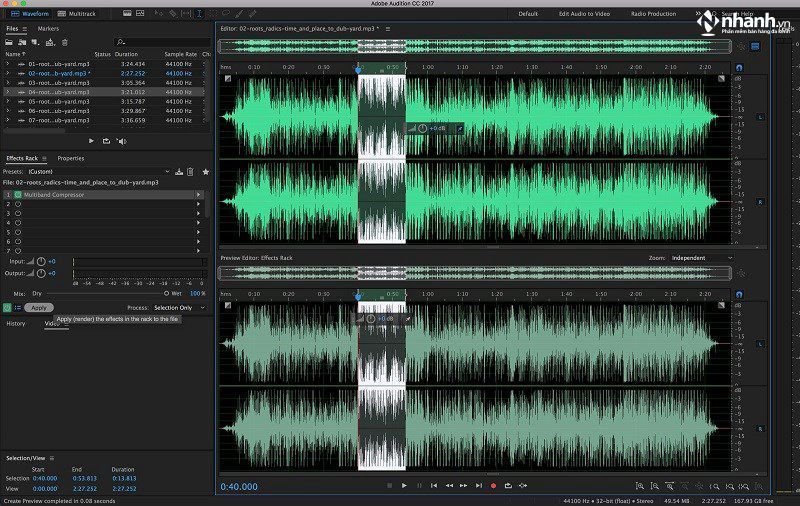Mark effects preset as favorite with star

(206, 172)
